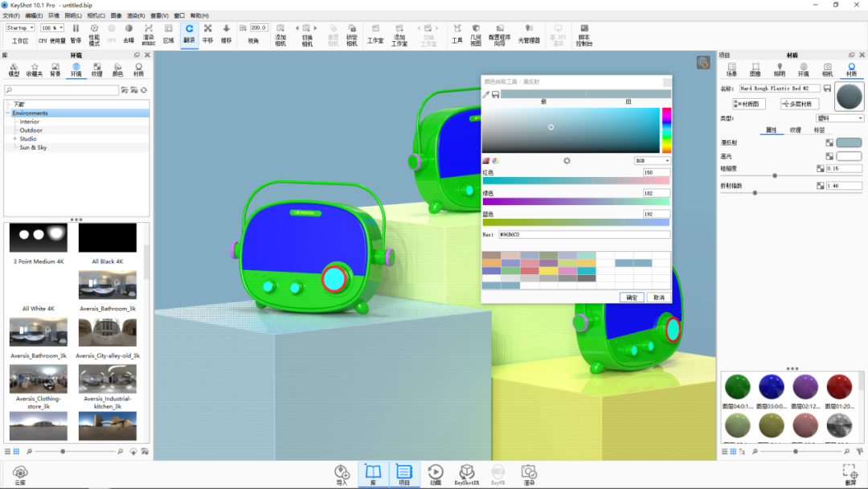Switch to the Textures (纹理) material sub-tab

pyautogui.click(x=795, y=130)
